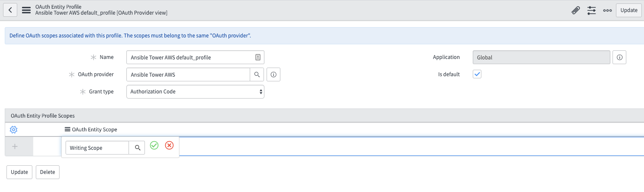This screenshot has height=192, width=644.
Task: Click the Writing Scope lookup magnifier icon
Action: click(137, 148)
